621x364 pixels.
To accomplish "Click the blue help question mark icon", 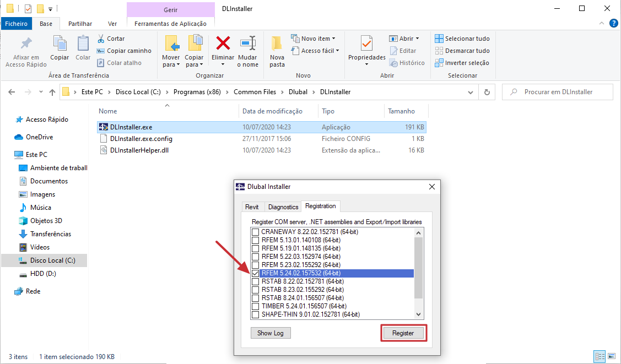I will coord(613,23).
